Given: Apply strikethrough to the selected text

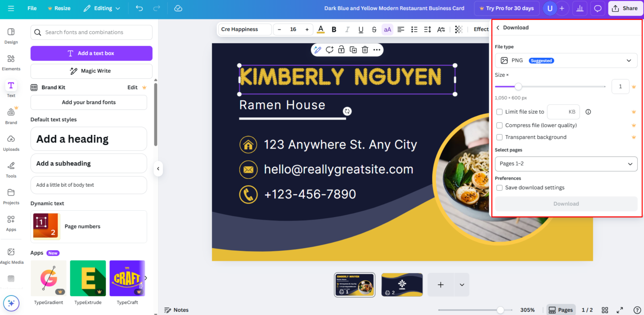Looking at the screenshot, I should (x=374, y=29).
